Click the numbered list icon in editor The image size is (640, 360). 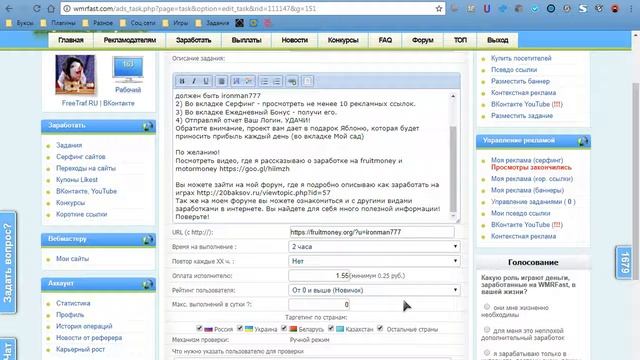tap(277, 81)
